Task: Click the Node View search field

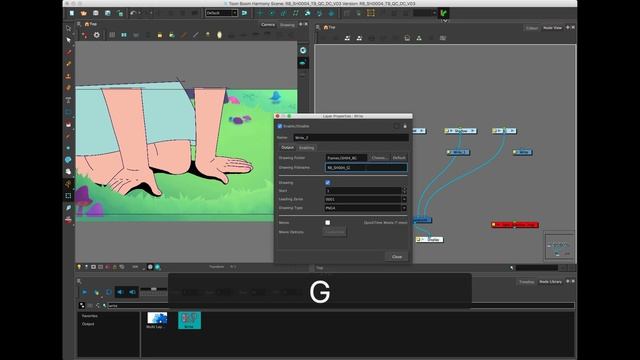Action: [537, 268]
